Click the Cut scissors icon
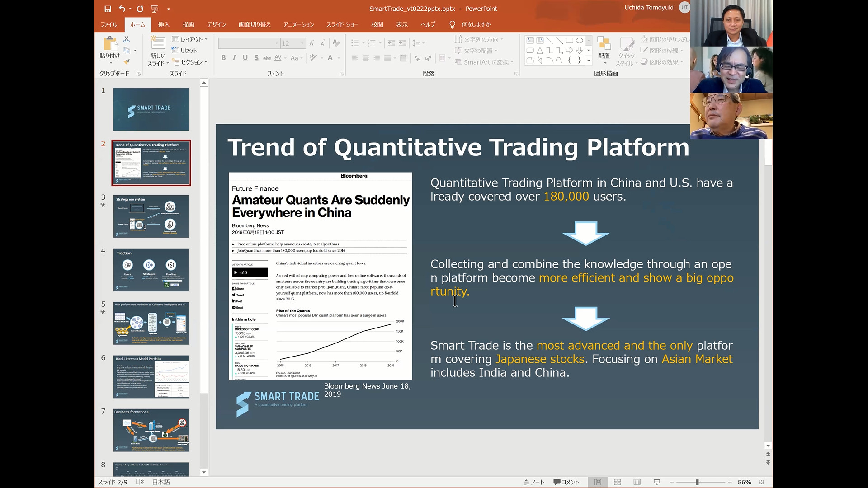 pyautogui.click(x=127, y=39)
